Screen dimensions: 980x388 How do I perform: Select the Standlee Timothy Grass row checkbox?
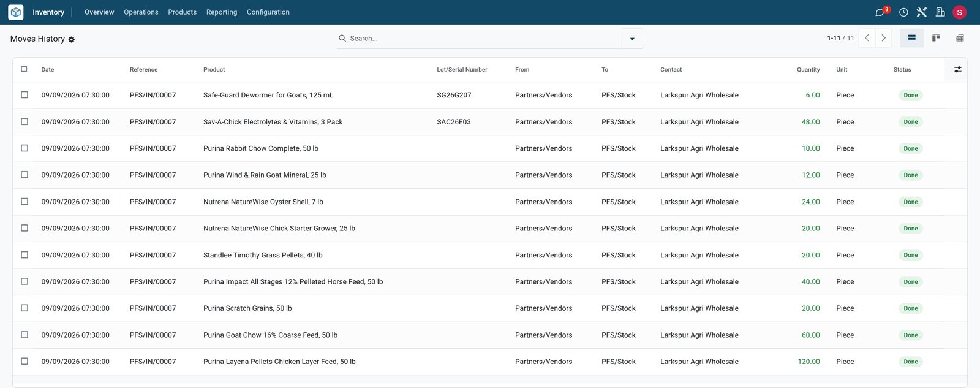tap(24, 255)
